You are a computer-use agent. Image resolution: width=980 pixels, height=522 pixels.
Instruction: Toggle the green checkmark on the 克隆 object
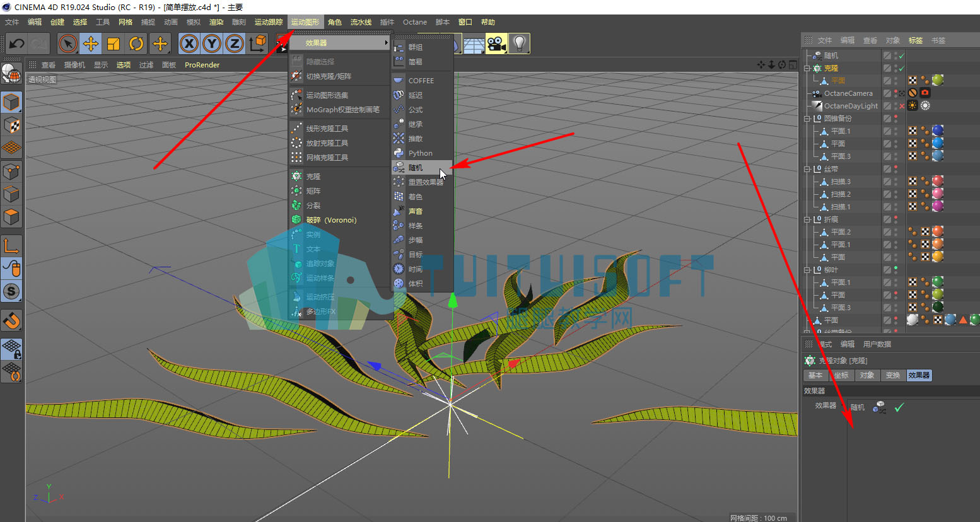click(902, 68)
